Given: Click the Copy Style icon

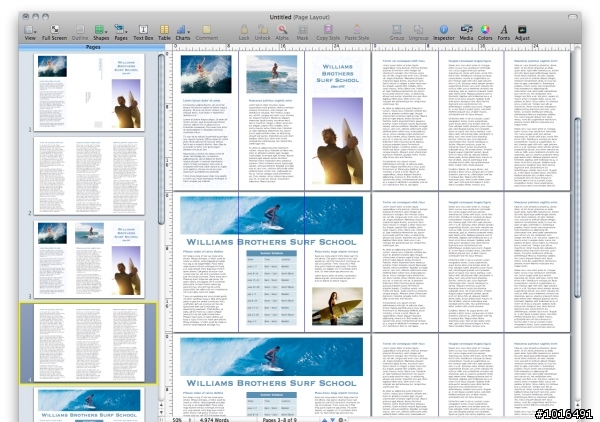Looking at the screenshot, I should [328, 33].
